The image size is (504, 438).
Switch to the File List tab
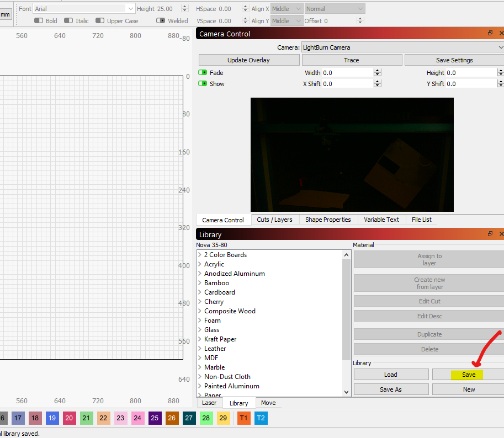pos(422,220)
